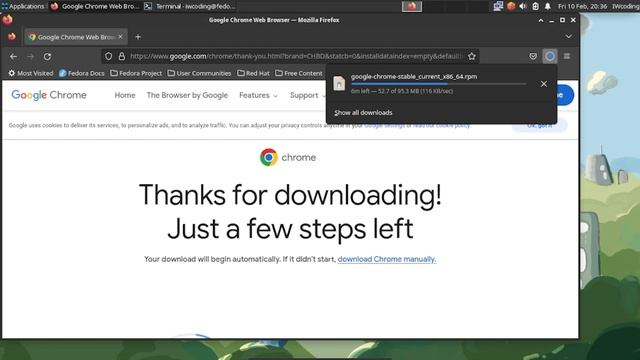Open the volume speaker tray icon
The width and height of the screenshot is (640, 360).
point(523,6)
